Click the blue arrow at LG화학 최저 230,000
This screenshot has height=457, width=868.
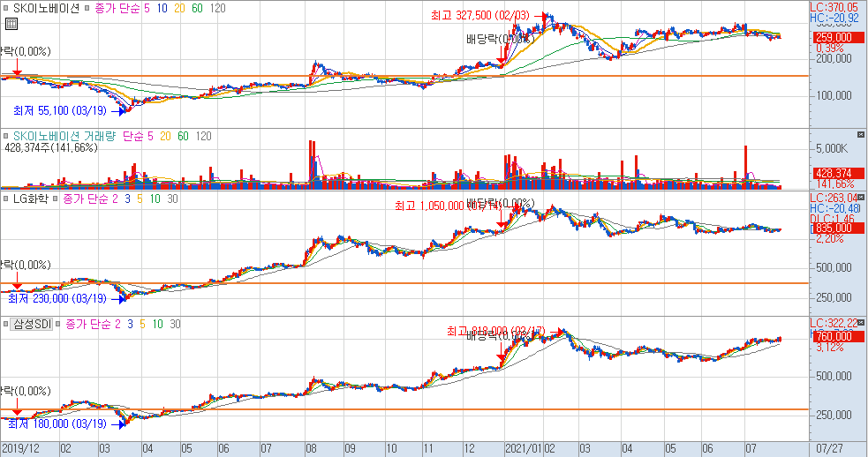(x=118, y=299)
